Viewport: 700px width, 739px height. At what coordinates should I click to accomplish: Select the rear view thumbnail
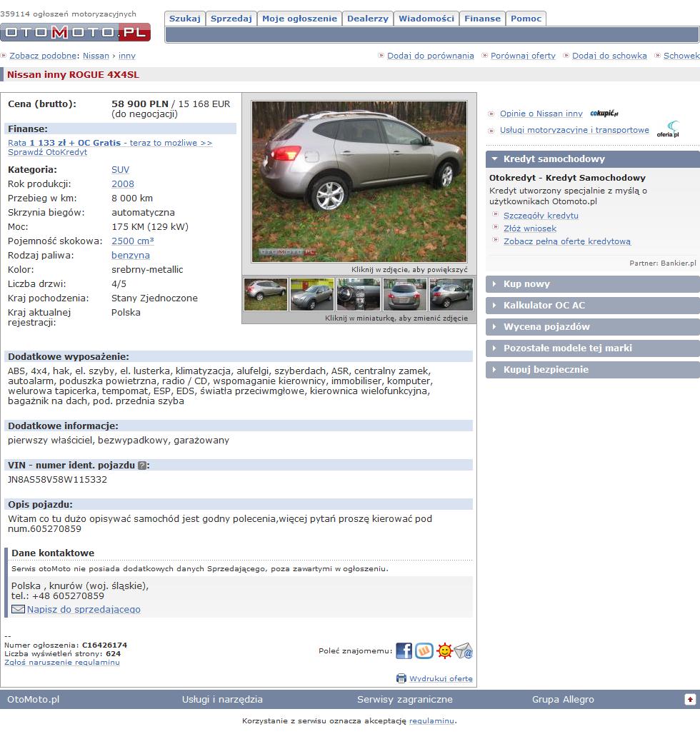pos(405,295)
